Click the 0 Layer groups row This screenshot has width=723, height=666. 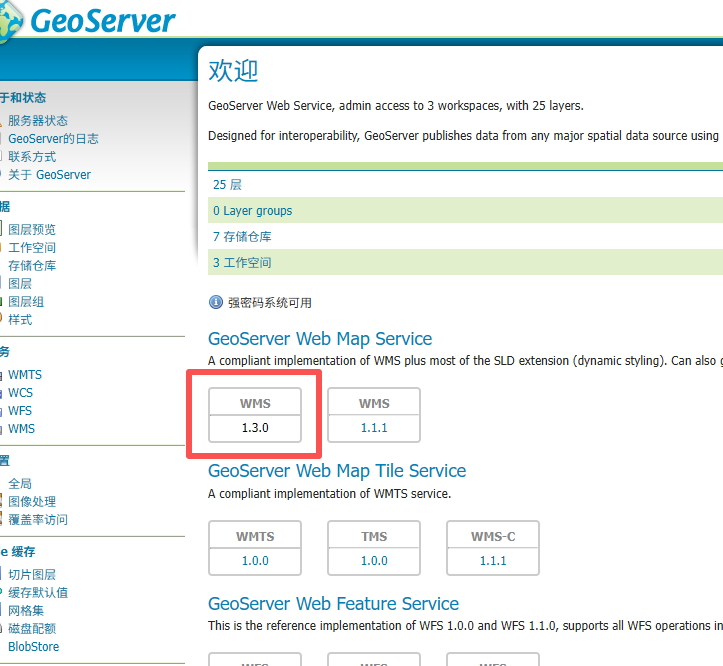[x=465, y=210]
